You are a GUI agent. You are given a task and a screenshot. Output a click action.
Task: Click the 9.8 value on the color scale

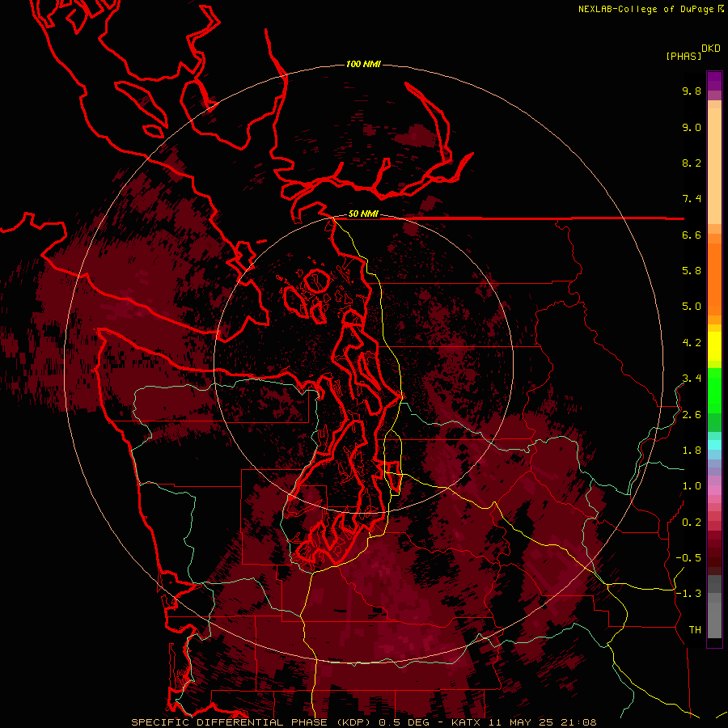tap(692, 91)
